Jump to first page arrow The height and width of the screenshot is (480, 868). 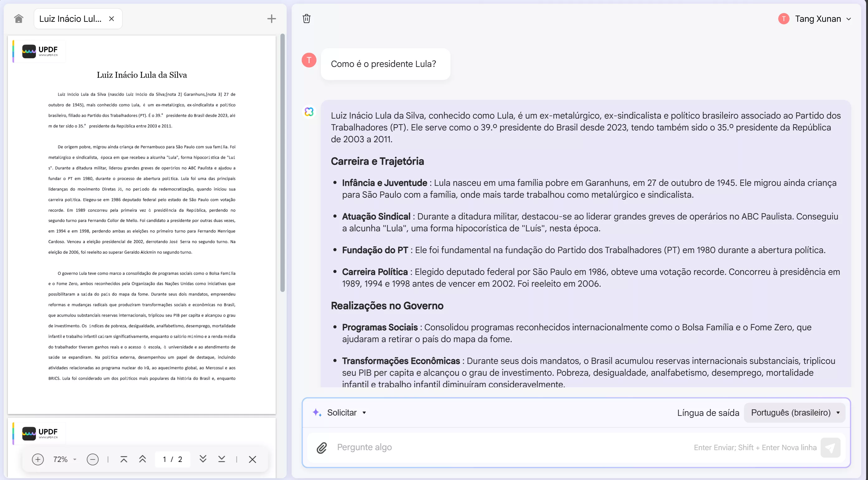pos(124,459)
